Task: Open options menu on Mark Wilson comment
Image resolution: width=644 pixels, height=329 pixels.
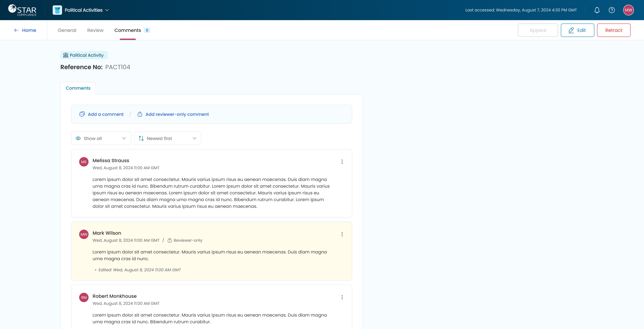Action: [x=342, y=234]
